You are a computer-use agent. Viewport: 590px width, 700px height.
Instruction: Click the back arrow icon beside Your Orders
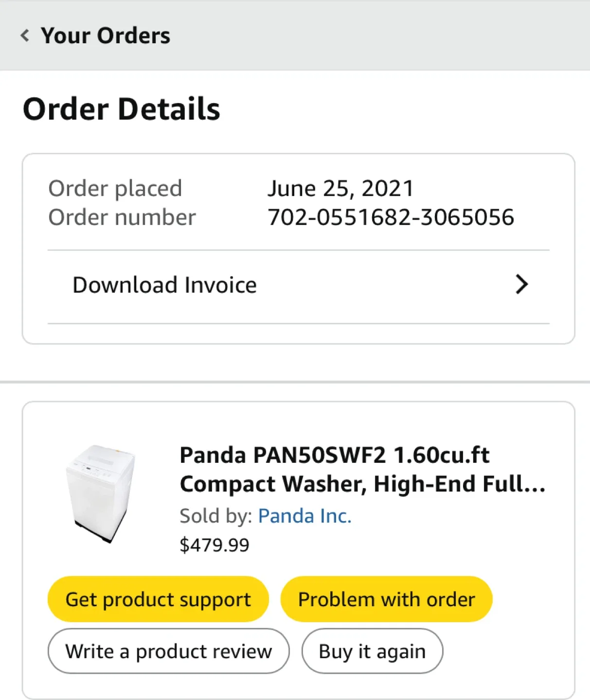point(25,35)
